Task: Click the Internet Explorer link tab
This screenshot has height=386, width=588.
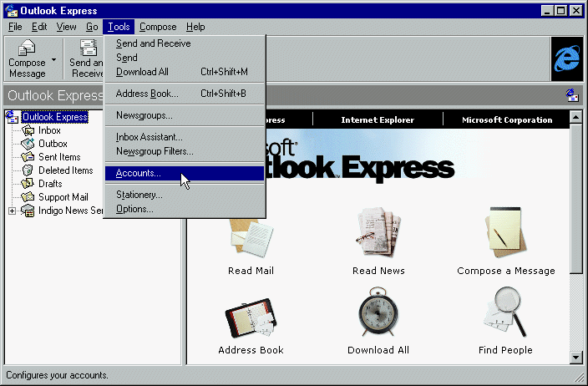Action: coord(378,120)
